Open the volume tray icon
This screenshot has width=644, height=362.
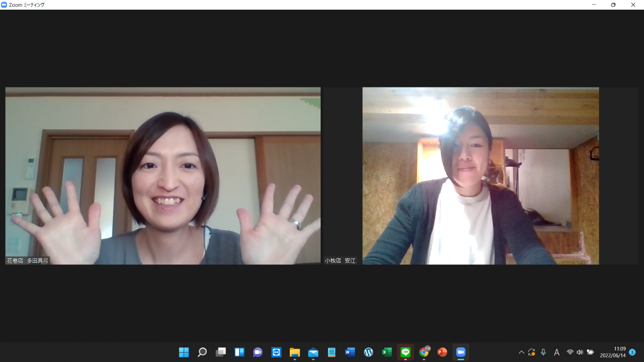580,352
